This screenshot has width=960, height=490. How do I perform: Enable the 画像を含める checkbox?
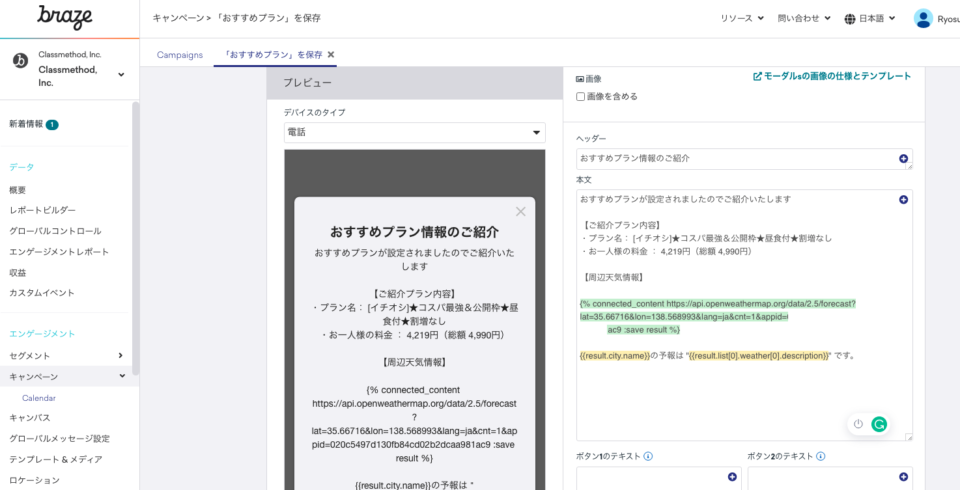[581, 97]
